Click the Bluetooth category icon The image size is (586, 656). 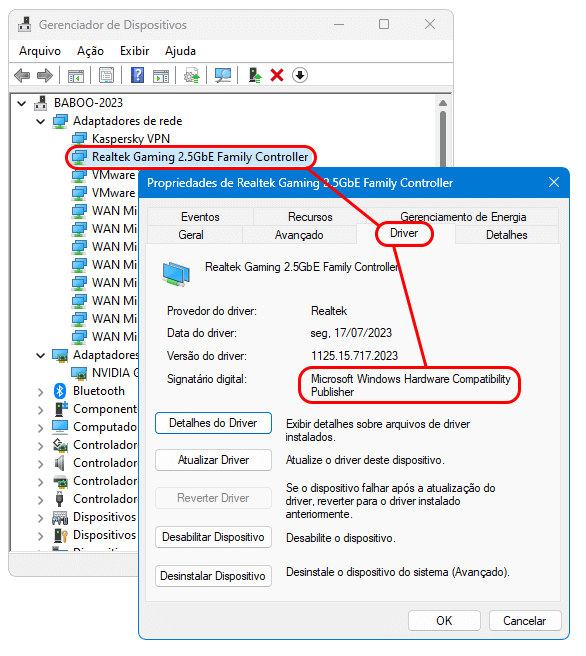(x=60, y=391)
